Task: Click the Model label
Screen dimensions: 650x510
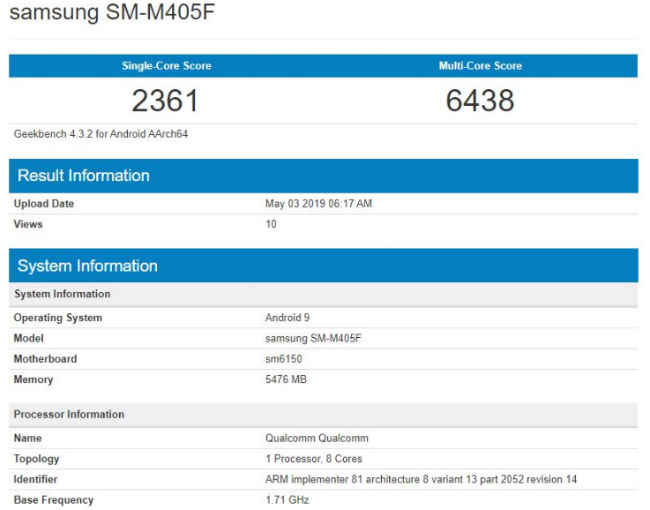Action: tap(29, 338)
